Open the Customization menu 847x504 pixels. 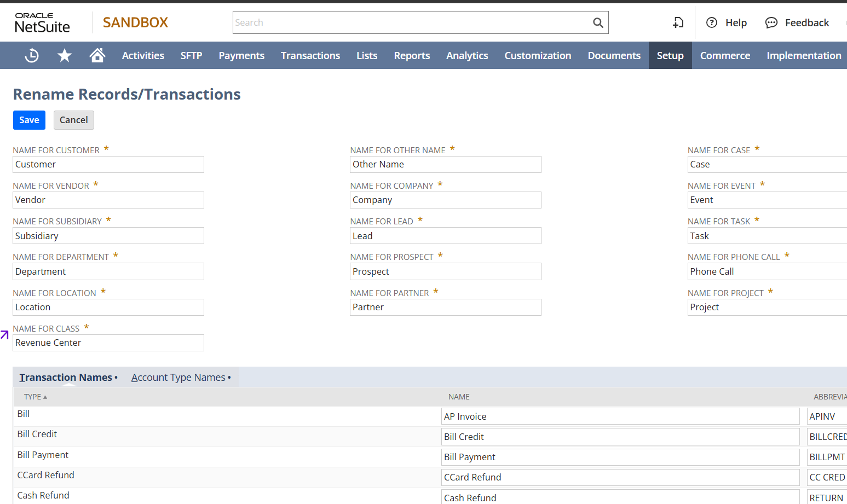[x=537, y=55]
